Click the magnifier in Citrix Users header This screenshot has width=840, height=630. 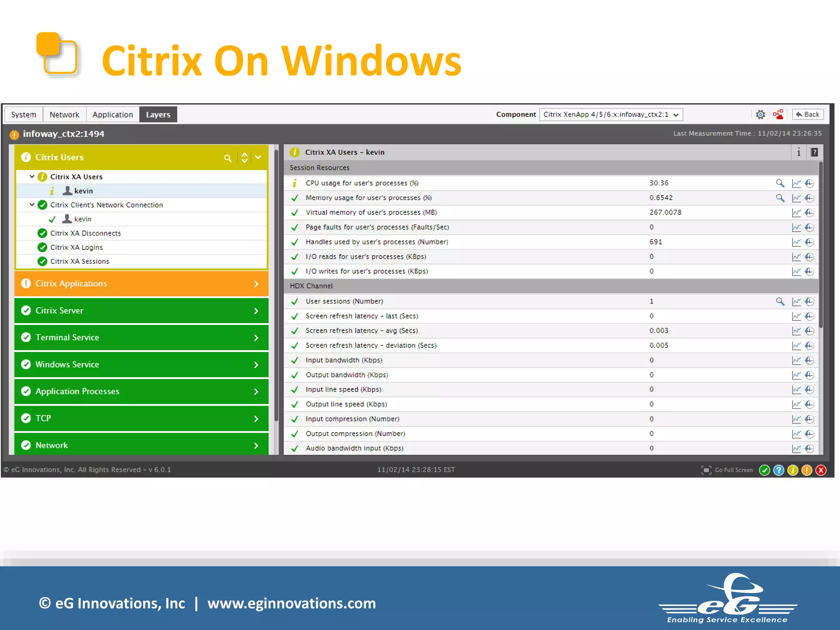(228, 158)
